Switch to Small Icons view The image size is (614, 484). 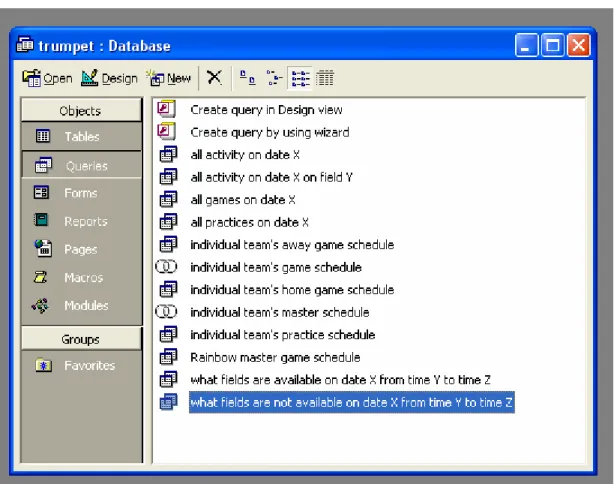pyautogui.click(x=274, y=78)
